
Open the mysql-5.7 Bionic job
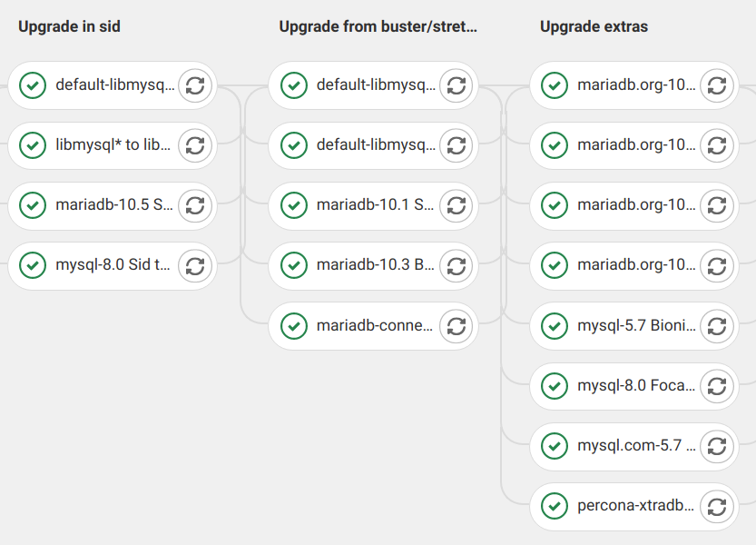636,325
